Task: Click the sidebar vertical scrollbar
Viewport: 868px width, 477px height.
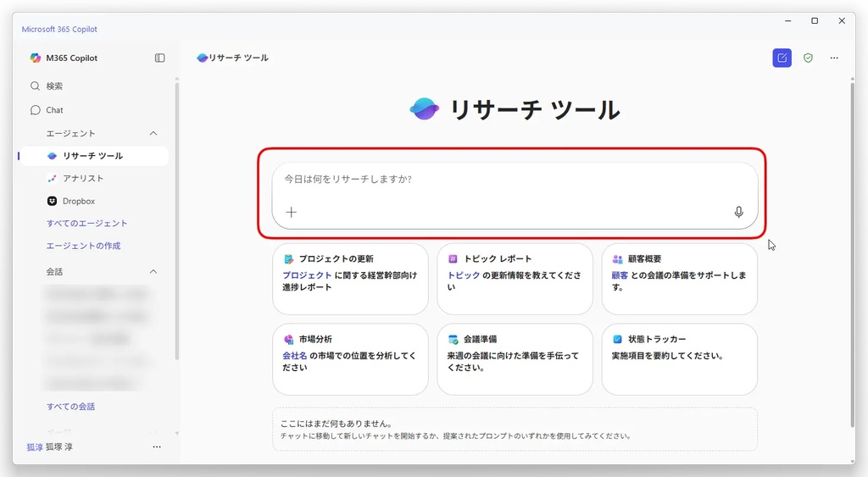Action: tap(177, 221)
